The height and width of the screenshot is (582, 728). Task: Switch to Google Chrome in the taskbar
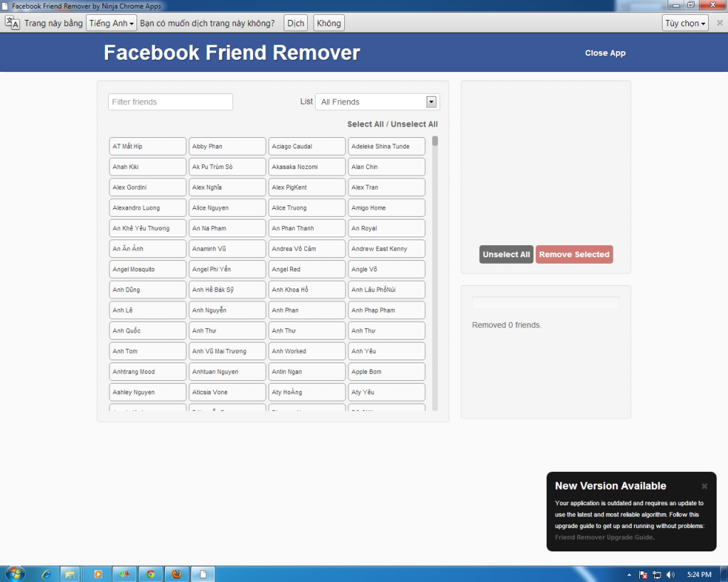pyautogui.click(x=151, y=575)
